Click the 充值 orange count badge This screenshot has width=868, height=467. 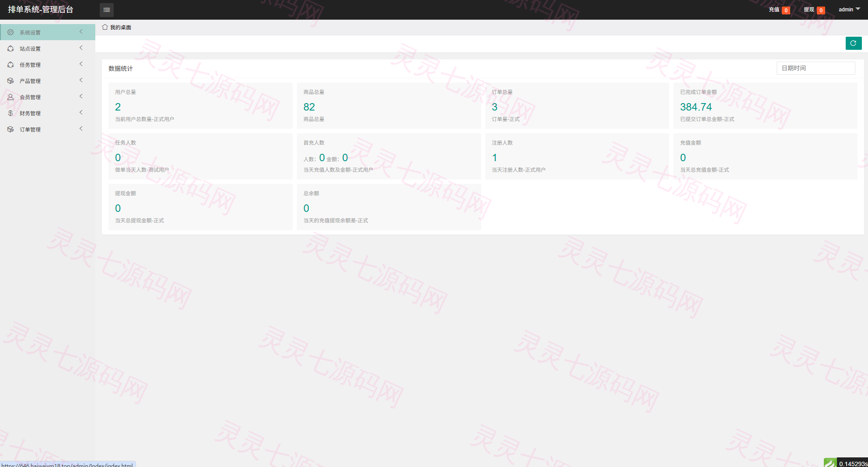[786, 10]
